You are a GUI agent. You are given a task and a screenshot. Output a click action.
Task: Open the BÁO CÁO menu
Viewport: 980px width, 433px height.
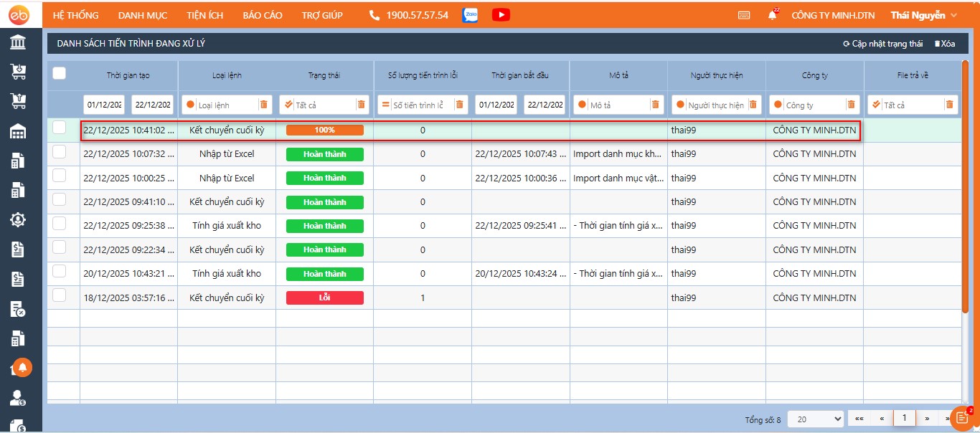click(x=262, y=15)
